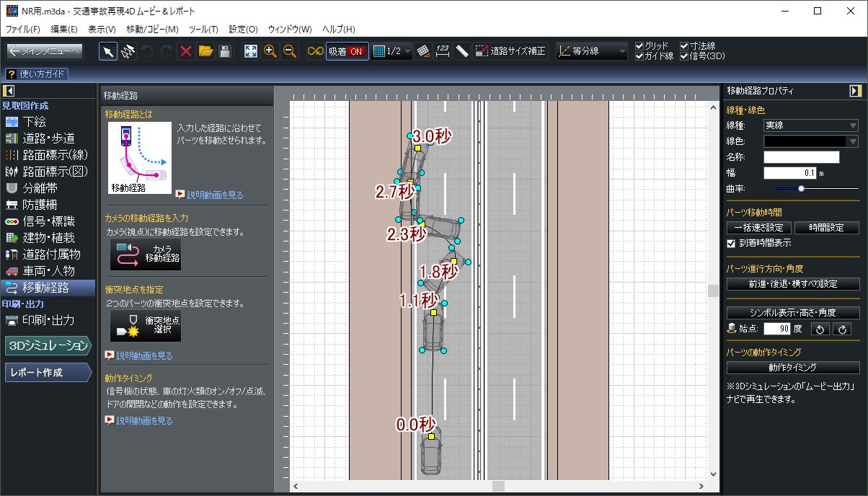Adjust the 曲率 slider

pyautogui.click(x=801, y=188)
